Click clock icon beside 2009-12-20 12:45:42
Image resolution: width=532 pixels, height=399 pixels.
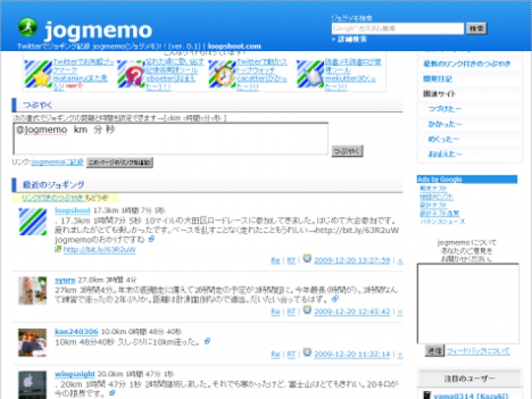(307, 310)
